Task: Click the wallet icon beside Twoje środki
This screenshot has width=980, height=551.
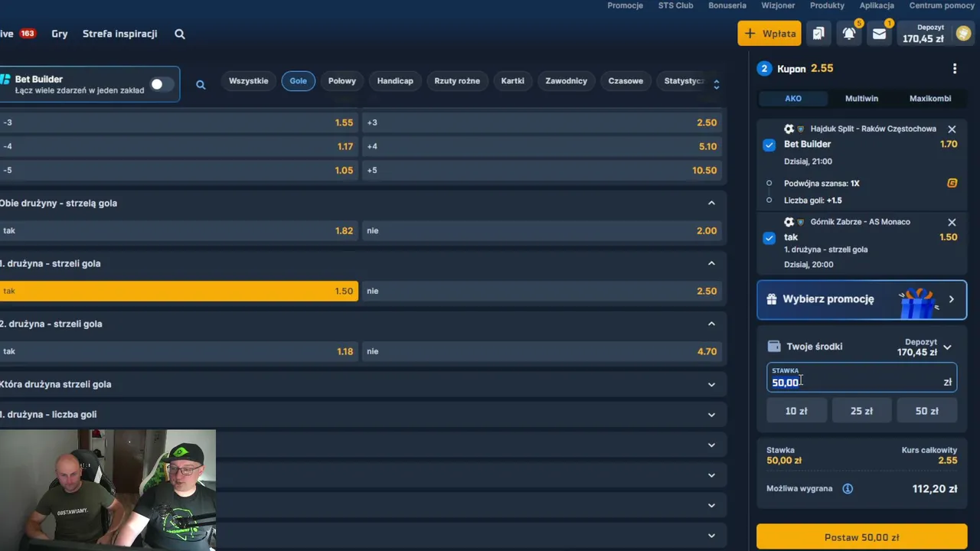Action: click(774, 347)
